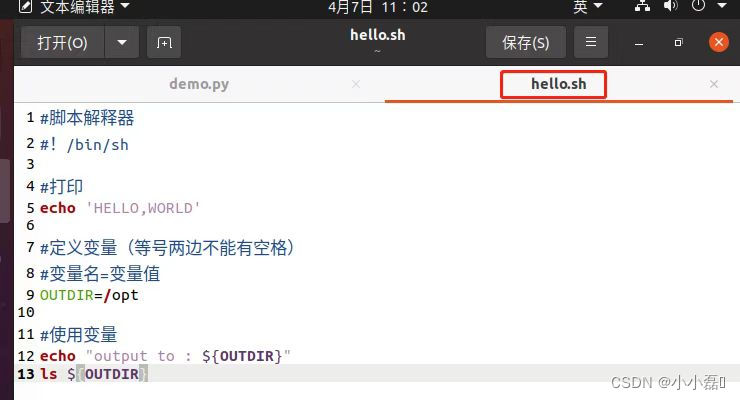Image resolution: width=740 pixels, height=400 pixels.
Task: Close the demo.py tab
Action: [356, 84]
